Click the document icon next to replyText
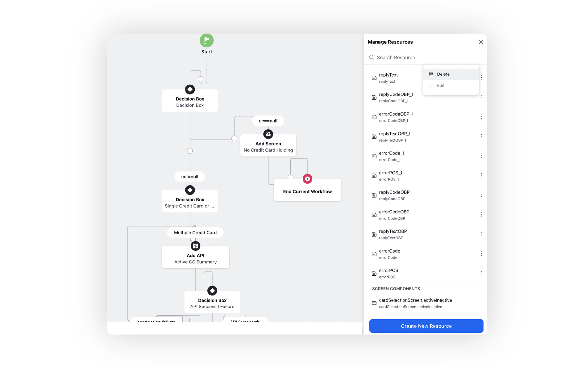 point(374,78)
